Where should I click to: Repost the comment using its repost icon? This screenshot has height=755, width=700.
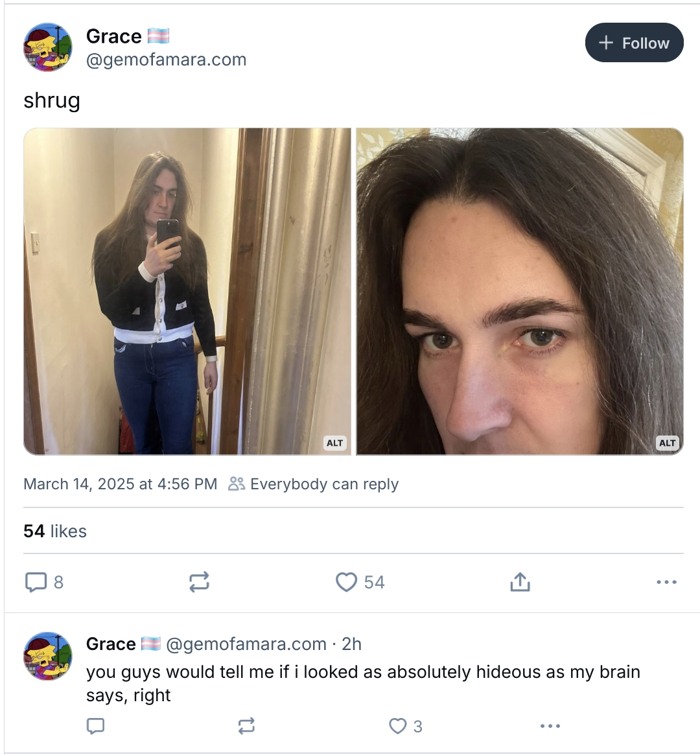pos(246,726)
